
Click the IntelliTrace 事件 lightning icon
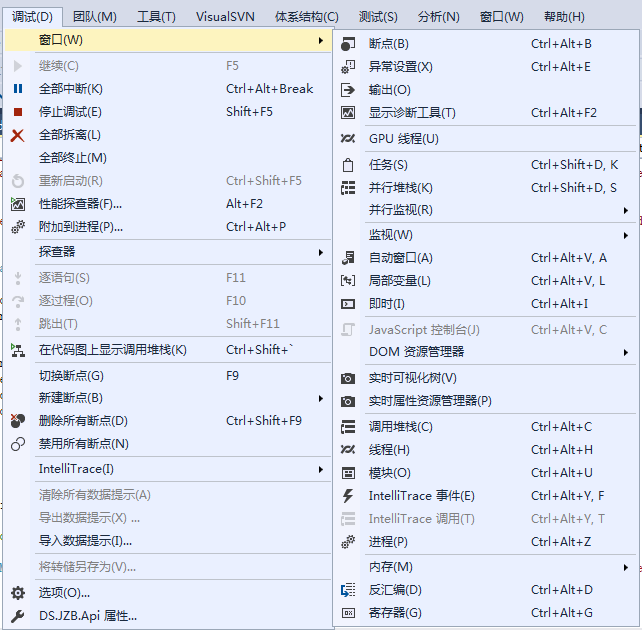(x=348, y=496)
